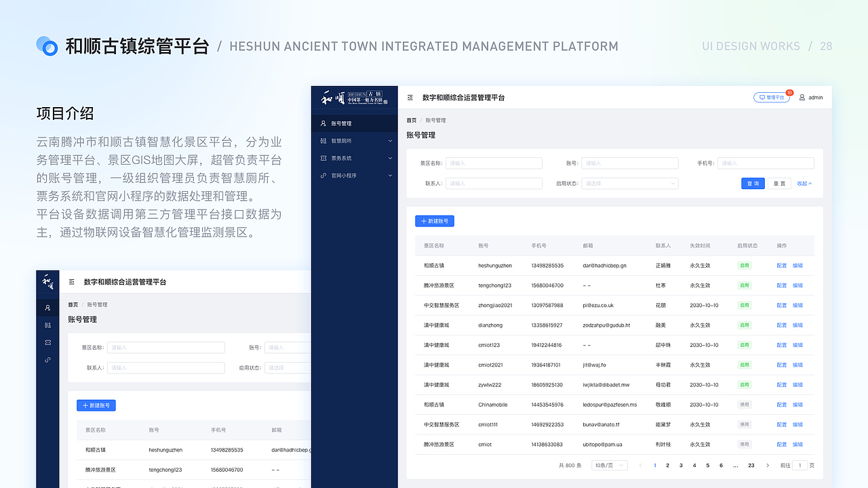Click 启用 status tag for heshunguzhen
The width and height of the screenshot is (868, 488).
click(745, 266)
